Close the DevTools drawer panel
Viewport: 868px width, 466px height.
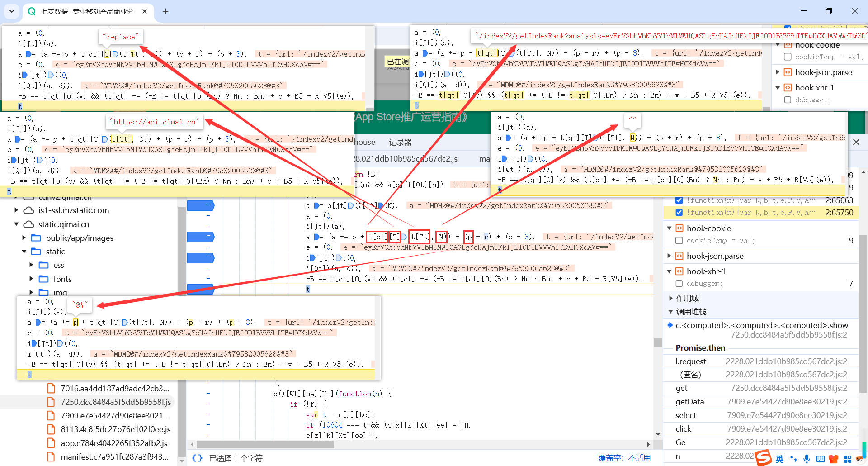point(856,142)
